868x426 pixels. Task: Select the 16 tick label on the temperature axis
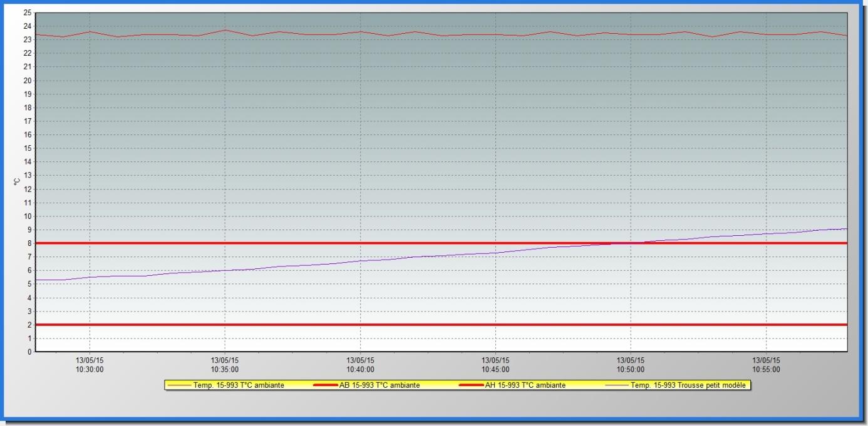click(x=27, y=134)
